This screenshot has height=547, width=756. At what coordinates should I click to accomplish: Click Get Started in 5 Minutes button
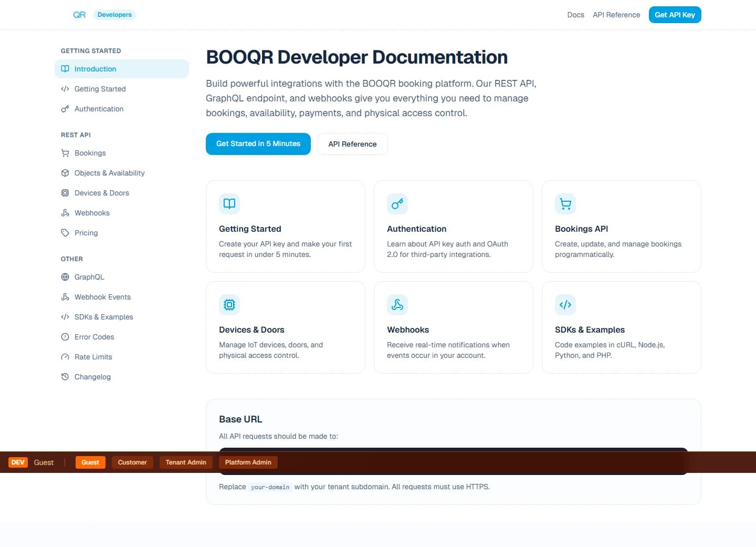tap(258, 144)
